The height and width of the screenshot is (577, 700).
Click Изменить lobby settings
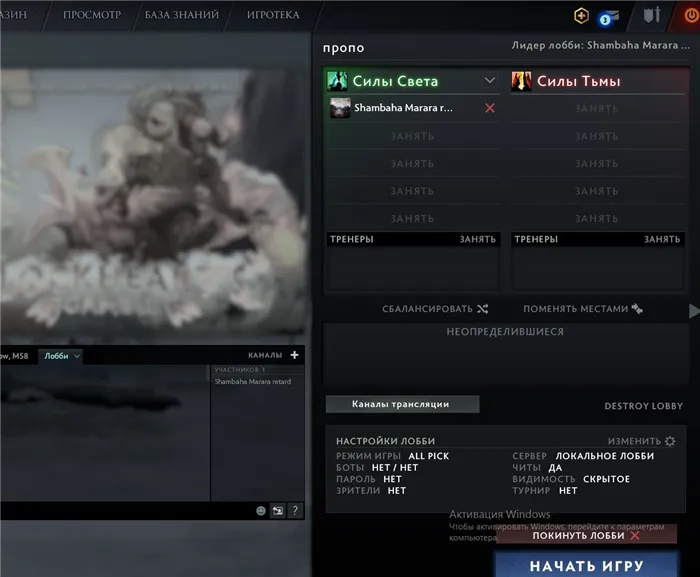[641, 441]
